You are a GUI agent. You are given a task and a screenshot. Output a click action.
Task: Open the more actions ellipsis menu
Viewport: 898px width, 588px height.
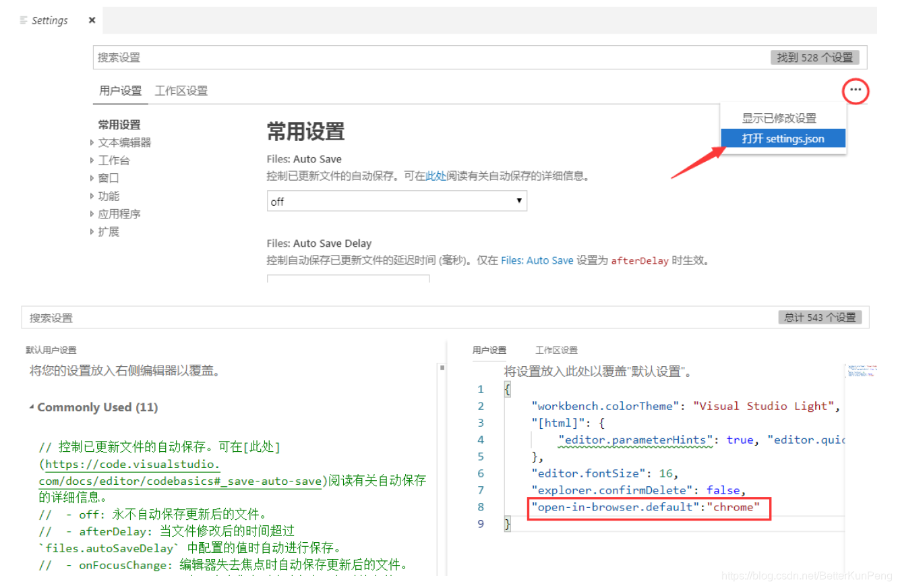click(856, 90)
